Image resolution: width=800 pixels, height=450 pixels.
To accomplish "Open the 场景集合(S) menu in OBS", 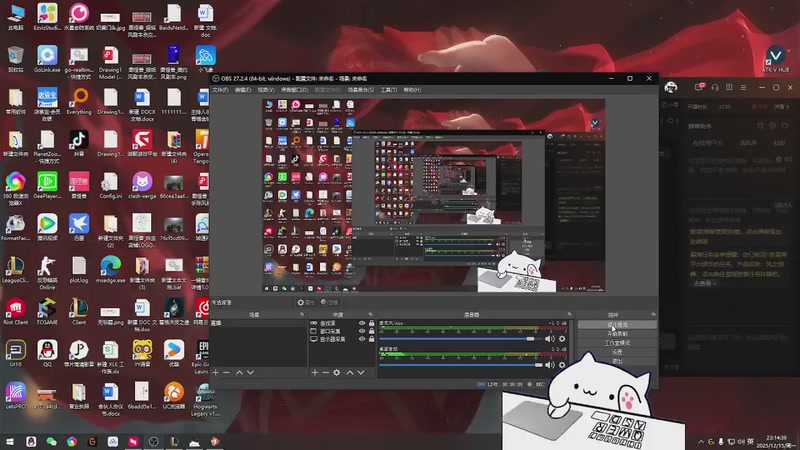I will [361, 90].
